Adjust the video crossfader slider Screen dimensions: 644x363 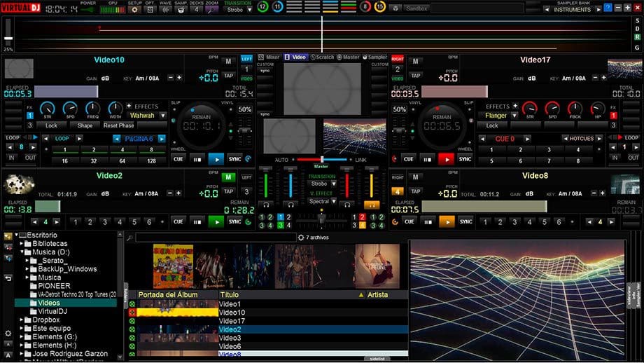tap(322, 159)
